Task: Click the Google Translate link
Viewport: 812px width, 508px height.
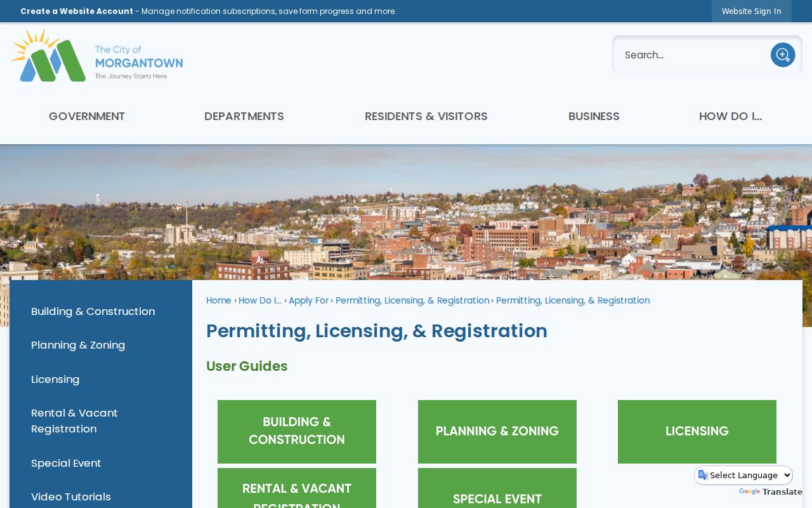Action: click(771, 492)
